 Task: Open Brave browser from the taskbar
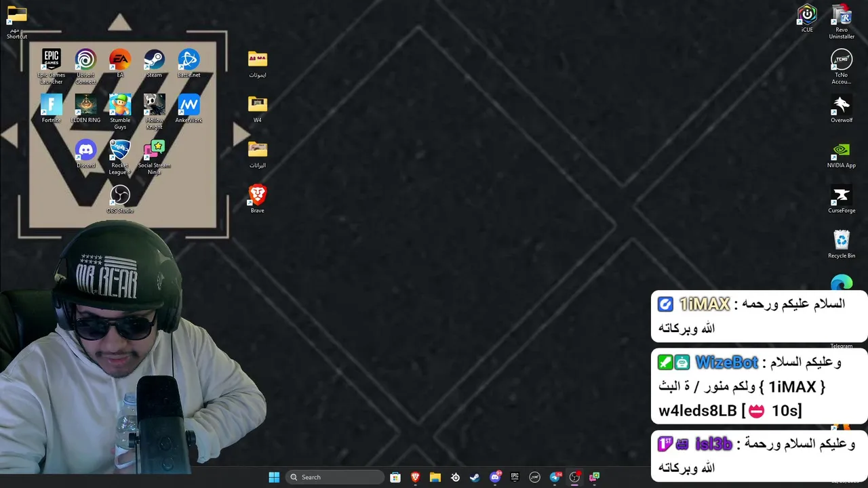click(415, 477)
